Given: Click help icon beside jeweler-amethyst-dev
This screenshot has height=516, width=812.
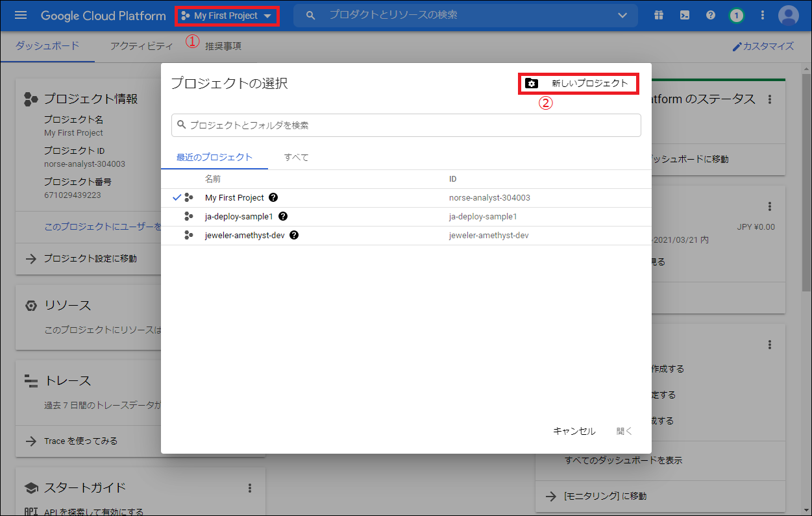Looking at the screenshot, I should click(294, 236).
